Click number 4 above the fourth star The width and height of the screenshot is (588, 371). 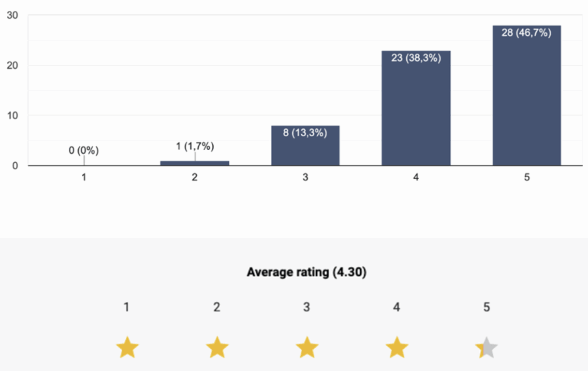[x=397, y=307]
